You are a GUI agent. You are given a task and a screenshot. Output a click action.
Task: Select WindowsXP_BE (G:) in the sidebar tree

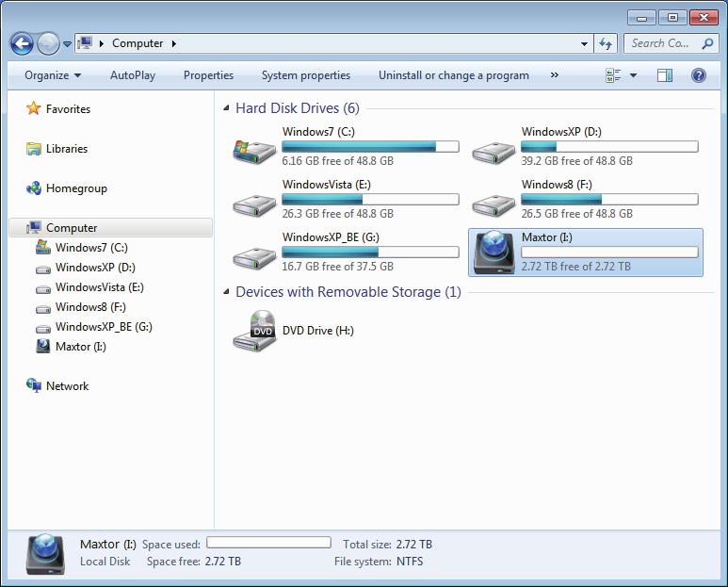[x=104, y=327]
